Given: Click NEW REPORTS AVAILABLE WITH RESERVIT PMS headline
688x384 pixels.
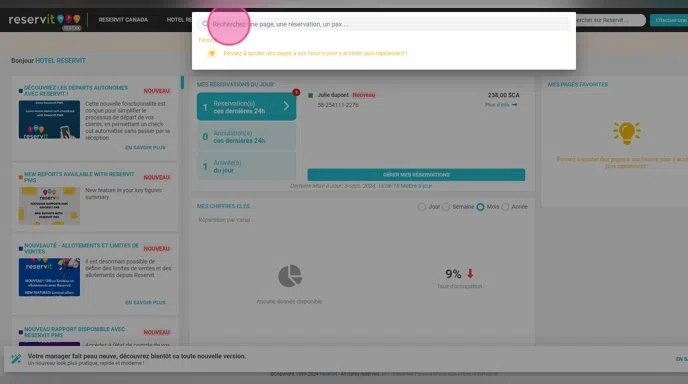Looking at the screenshot, I should click(79, 177).
